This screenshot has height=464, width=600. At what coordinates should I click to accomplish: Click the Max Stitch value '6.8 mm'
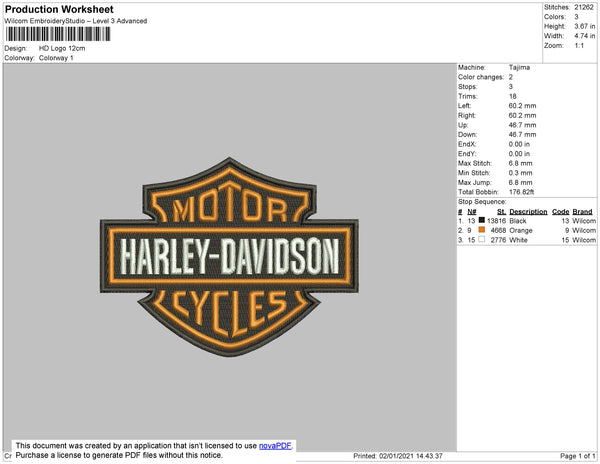[x=520, y=163]
